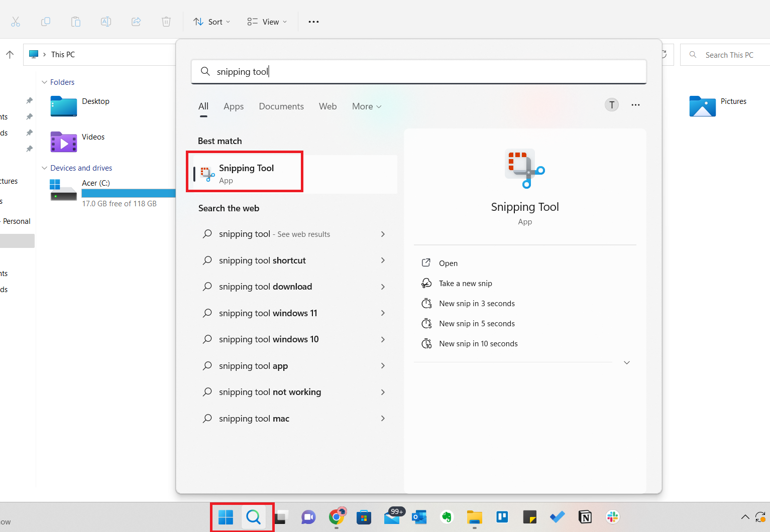770x532 pixels.
Task: Open Notion from the taskbar
Action: point(585,517)
